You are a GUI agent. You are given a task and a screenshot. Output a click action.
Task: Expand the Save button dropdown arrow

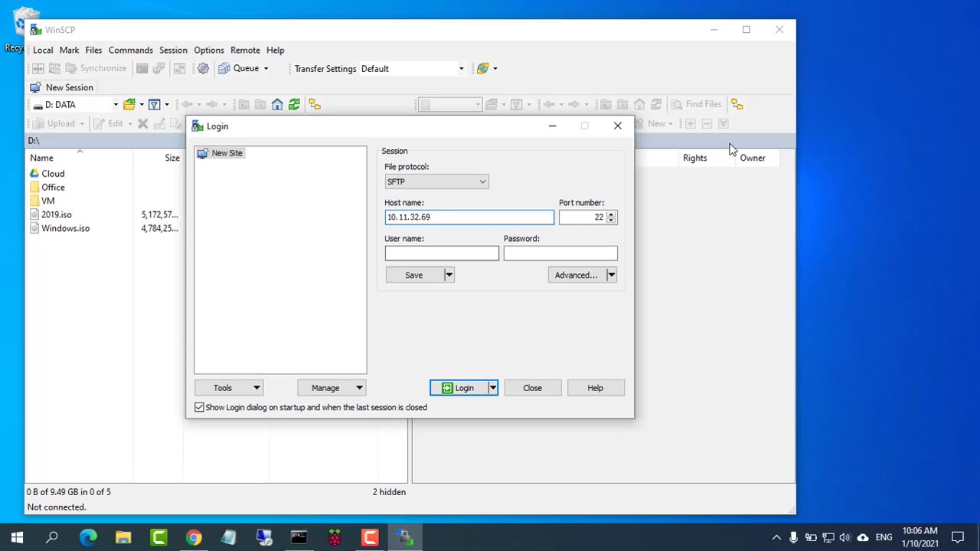(x=449, y=275)
